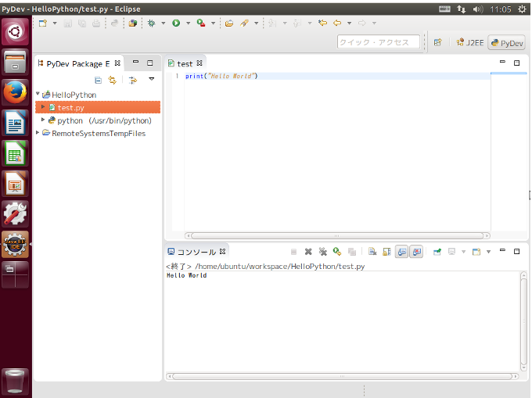Image resolution: width=532 pixels, height=398 pixels.
Task: Open the Package Explorer view menu triangle
Action: 151,79
